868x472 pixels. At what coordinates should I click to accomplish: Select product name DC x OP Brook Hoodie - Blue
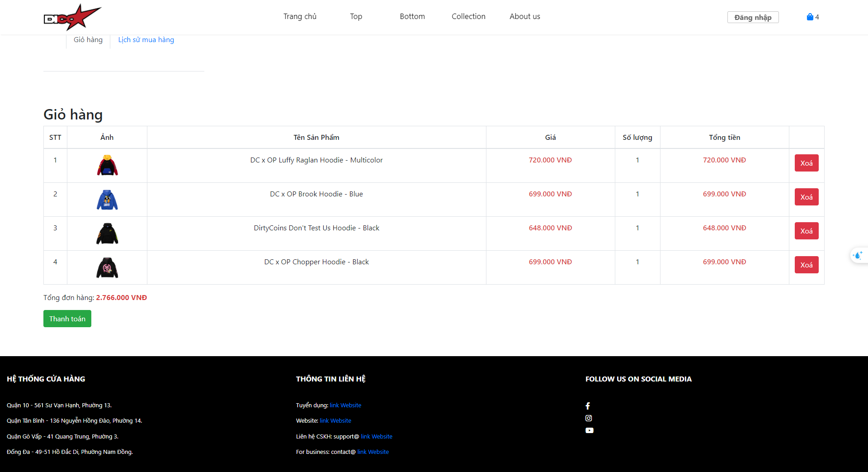[x=316, y=194]
